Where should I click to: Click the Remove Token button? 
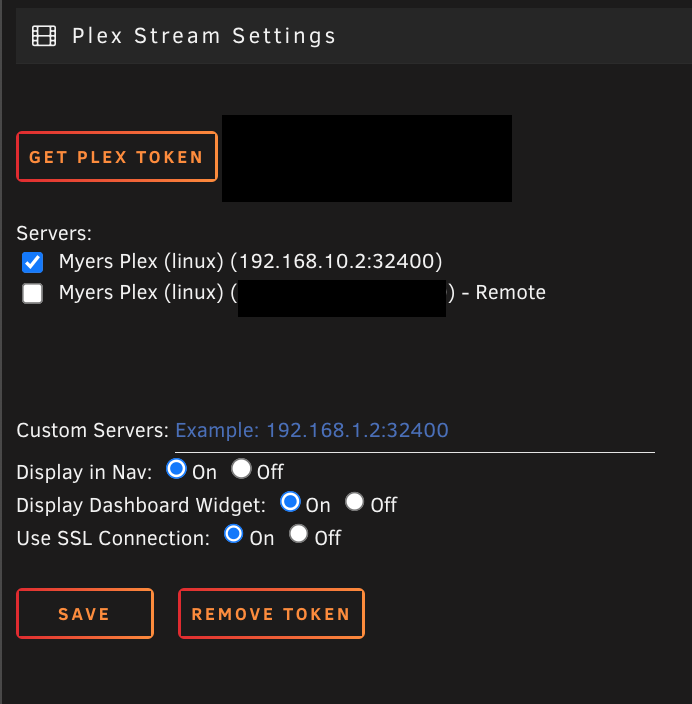coord(271,613)
